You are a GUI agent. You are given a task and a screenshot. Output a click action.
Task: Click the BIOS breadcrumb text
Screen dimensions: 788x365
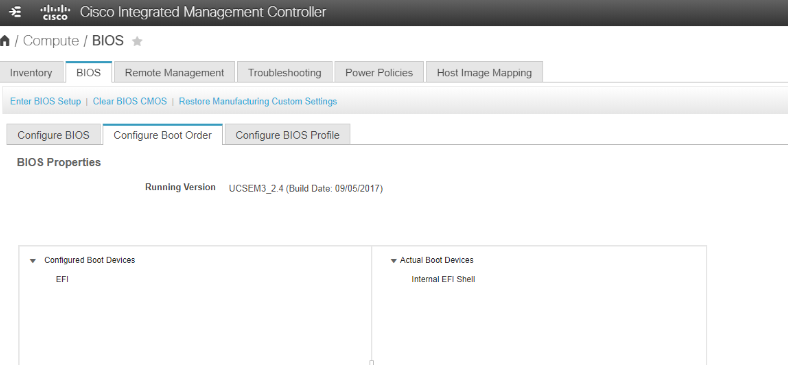click(108, 41)
